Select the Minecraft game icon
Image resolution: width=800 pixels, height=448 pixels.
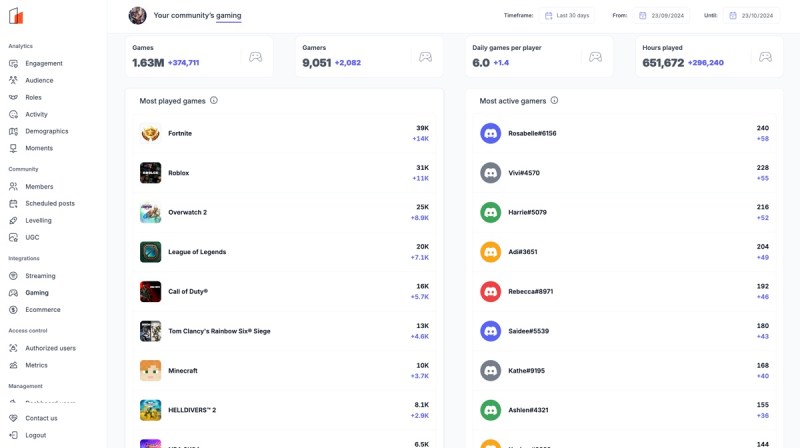coord(151,370)
